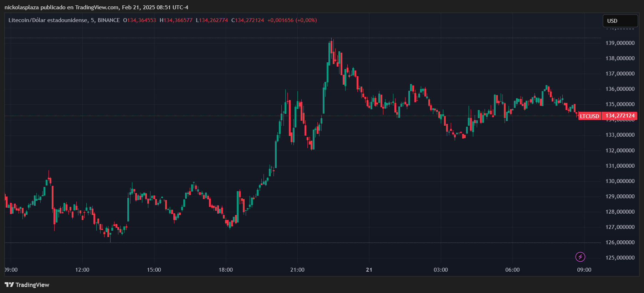Click the 131,000000 price axis label

coord(620,166)
